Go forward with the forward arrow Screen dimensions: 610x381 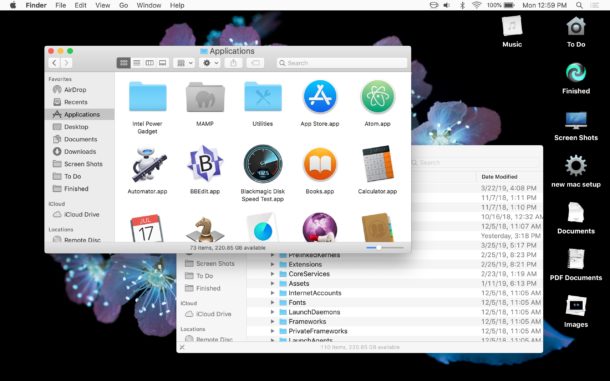coord(67,63)
